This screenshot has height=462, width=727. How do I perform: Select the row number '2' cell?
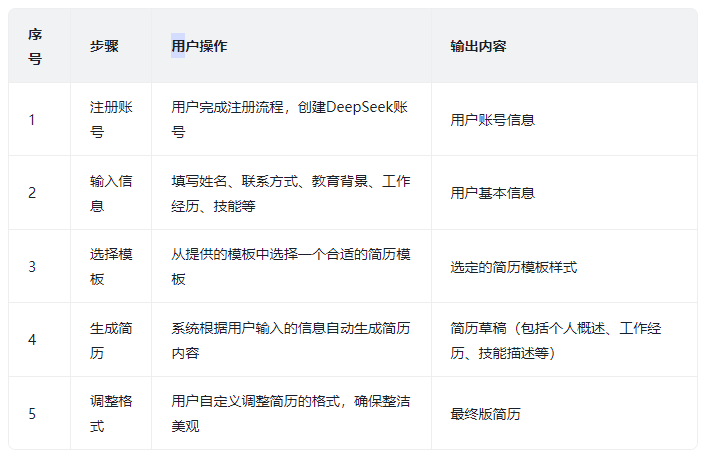pos(39,193)
